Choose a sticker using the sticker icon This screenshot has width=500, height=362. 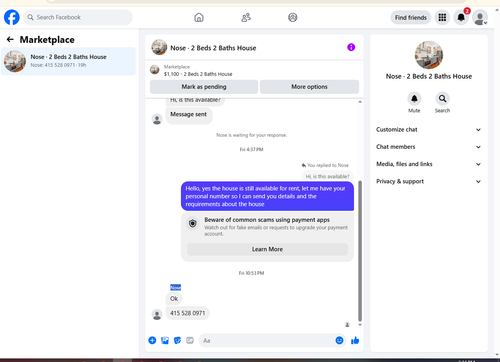(177, 340)
